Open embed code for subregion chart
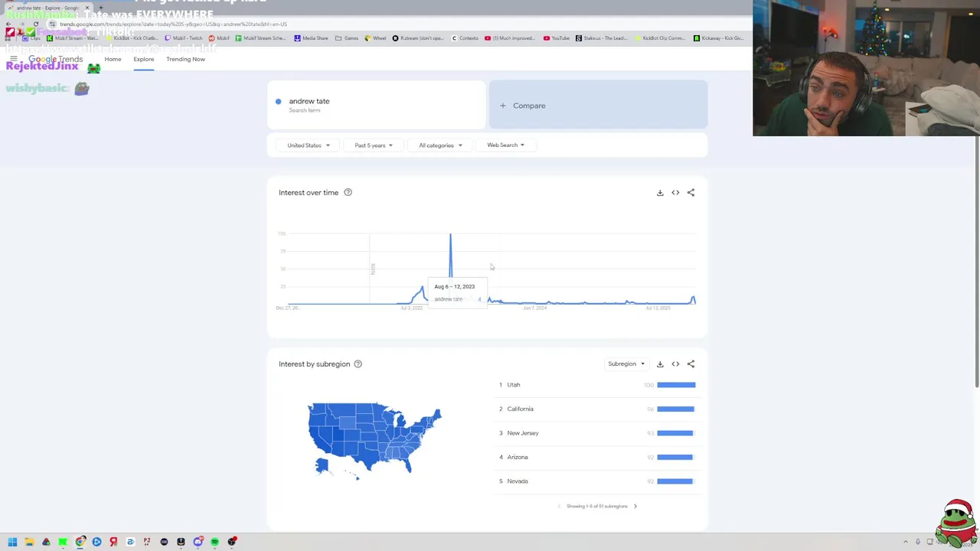980x551 pixels. click(675, 364)
